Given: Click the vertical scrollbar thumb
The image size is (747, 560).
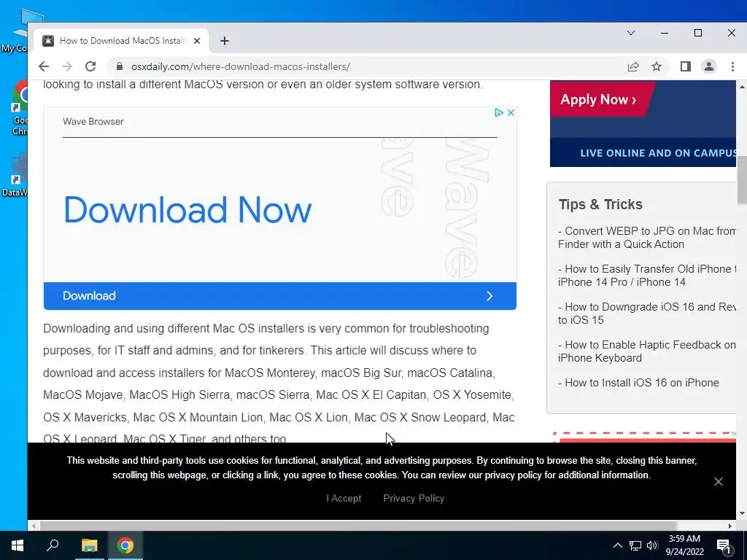Looking at the screenshot, I should [742, 179].
